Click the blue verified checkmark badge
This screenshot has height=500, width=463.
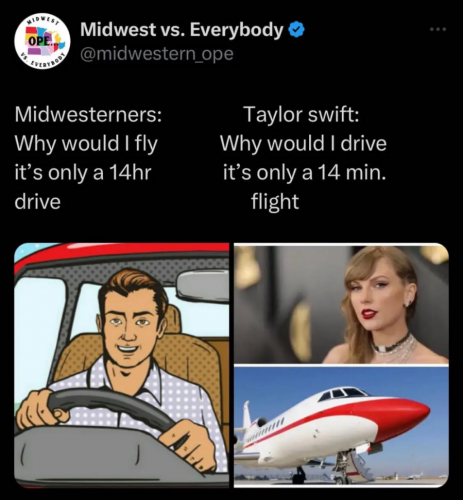pyautogui.click(x=296, y=30)
